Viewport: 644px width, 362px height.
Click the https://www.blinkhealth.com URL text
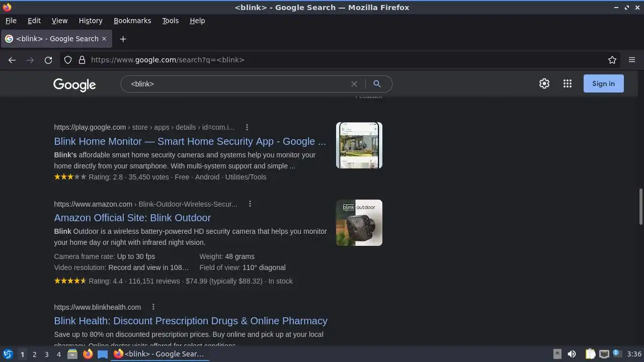pyautogui.click(x=98, y=307)
